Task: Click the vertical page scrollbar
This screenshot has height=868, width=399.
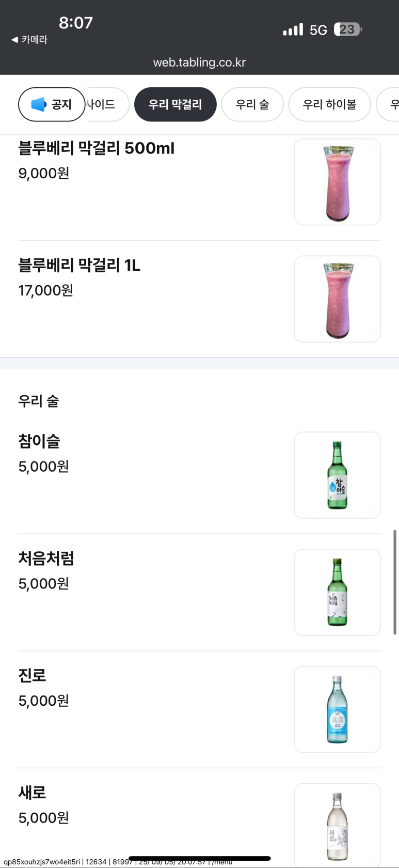Action: point(395,582)
